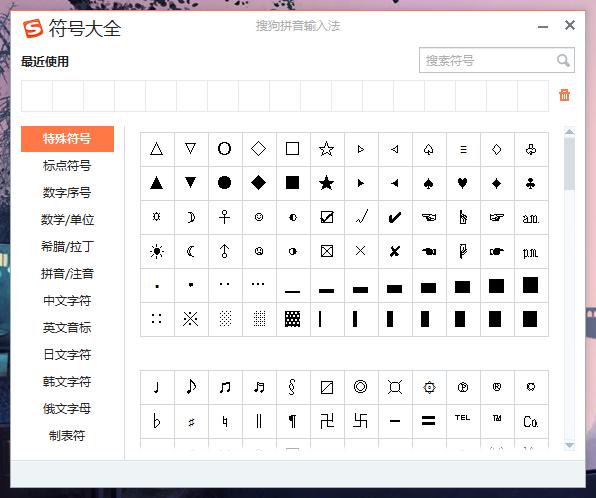596x498 pixels.
Task: Open the 中文字符 category
Action: 67,301
